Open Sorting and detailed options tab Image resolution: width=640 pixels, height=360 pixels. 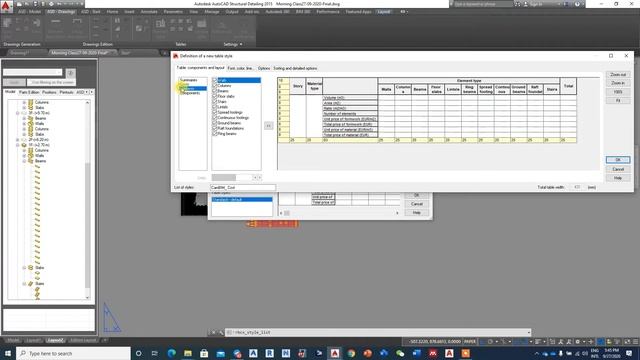(x=295, y=68)
